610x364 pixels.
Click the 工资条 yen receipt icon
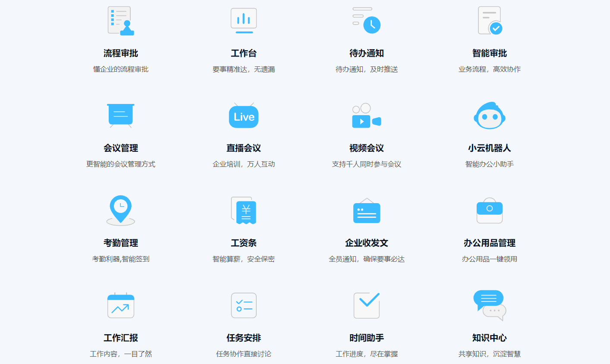coord(244,210)
